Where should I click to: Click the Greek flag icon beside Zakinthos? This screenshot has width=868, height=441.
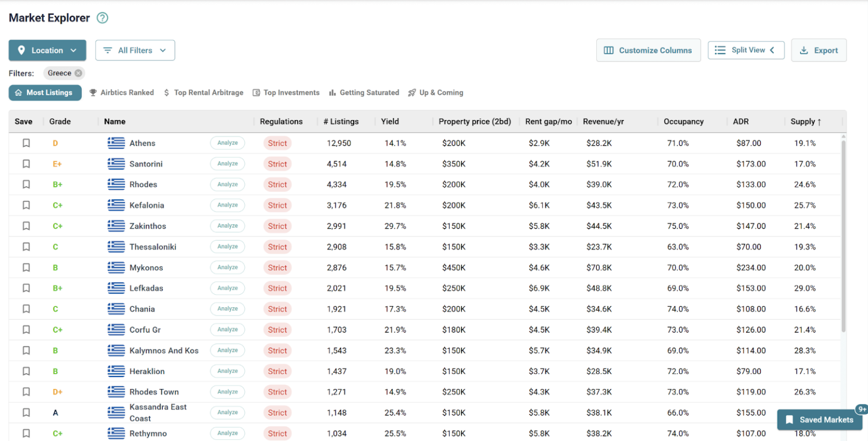tap(116, 226)
